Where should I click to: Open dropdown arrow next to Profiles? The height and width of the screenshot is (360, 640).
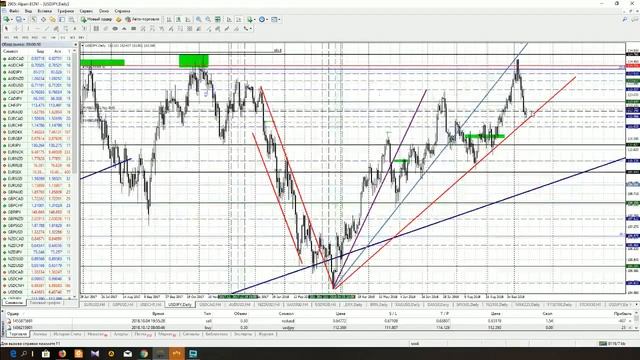pos(24,19)
